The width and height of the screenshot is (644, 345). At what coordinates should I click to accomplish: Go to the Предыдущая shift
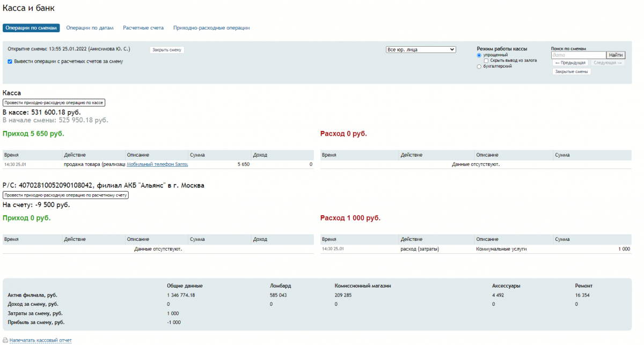(570, 63)
